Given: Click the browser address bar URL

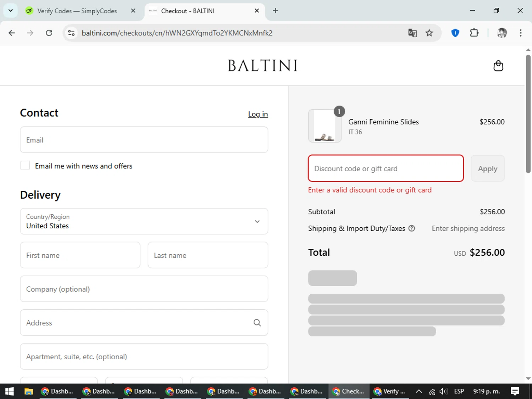Looking at the screenshot, I should (x=177, y=33).
